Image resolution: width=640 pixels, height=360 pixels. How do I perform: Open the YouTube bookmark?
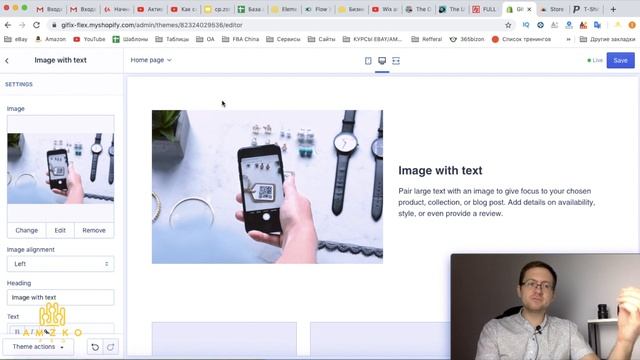click(89, 39)
